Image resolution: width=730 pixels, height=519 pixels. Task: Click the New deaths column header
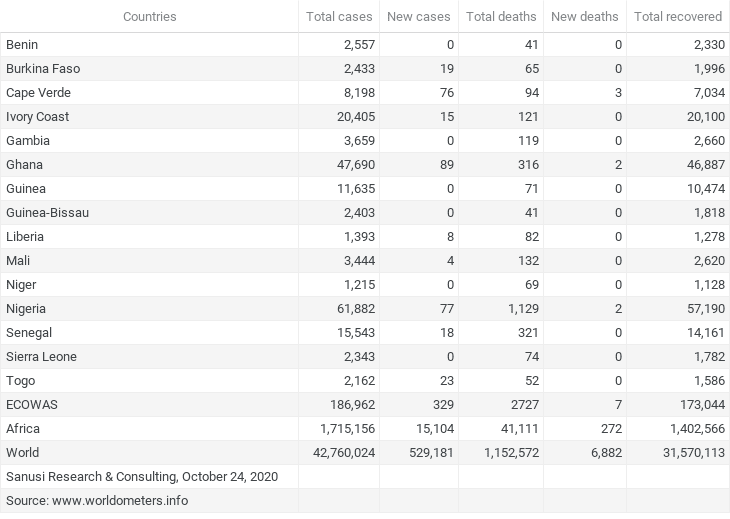pyautogui.click(x=584, y=17)
